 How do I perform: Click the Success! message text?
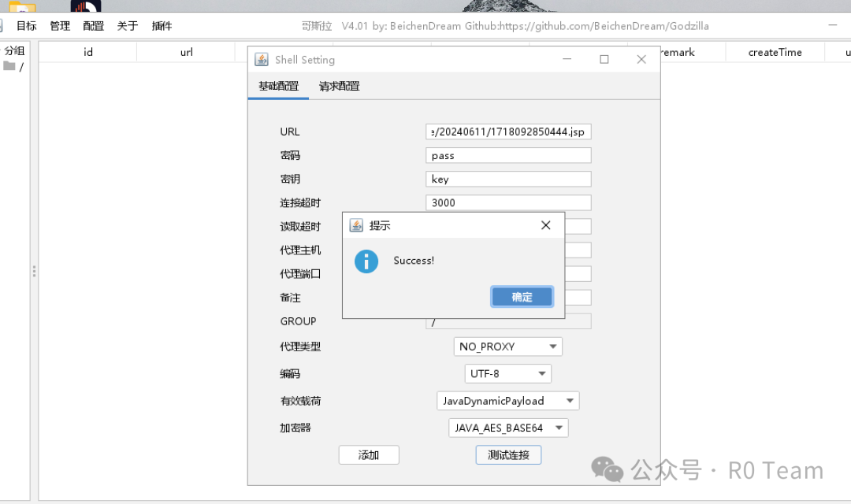[414, 261]
